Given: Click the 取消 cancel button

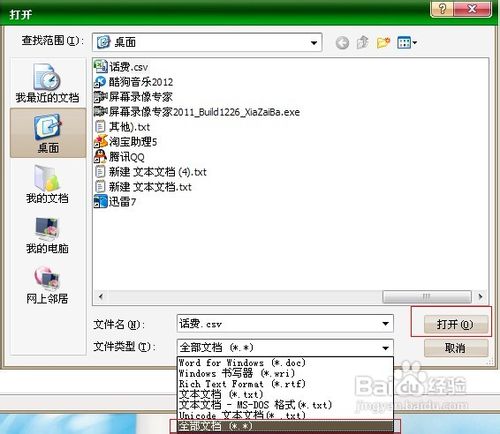Looking at the screenshot, I should (x=455, y=348).
